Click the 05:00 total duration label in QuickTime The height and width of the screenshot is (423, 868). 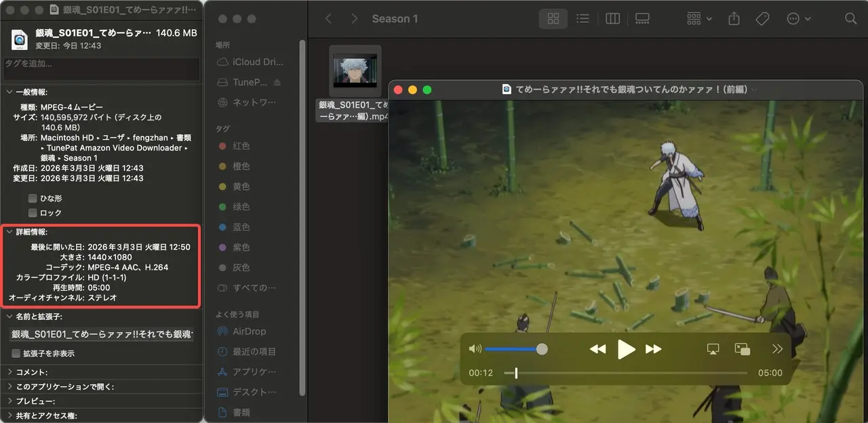[770, 373]
